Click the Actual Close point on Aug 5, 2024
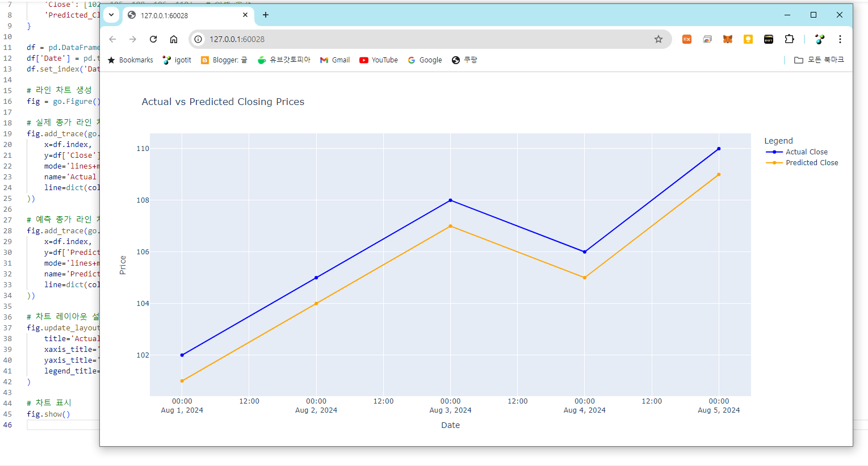Screen dimensions: 868x466 pyautogui.click(x=719, y=149)
